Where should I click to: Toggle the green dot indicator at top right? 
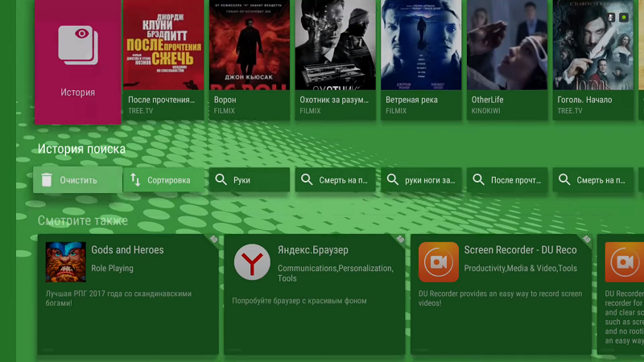tap(624, 18)
